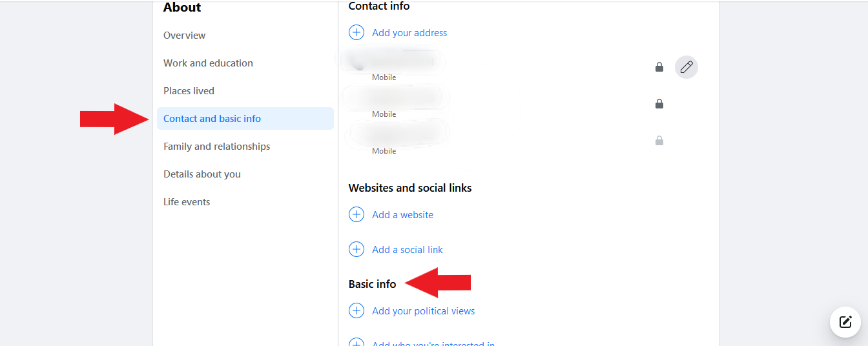The height and width of the screenshot is (346, 868).
Task: Click lock privacy icon of second mobile number
Action: pyautogui.click(x=659, y=104)
